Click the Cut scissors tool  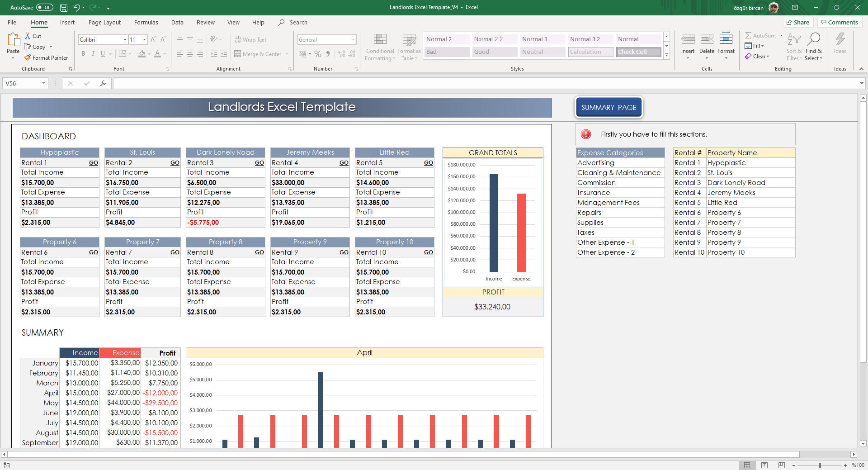pos(28,36)
